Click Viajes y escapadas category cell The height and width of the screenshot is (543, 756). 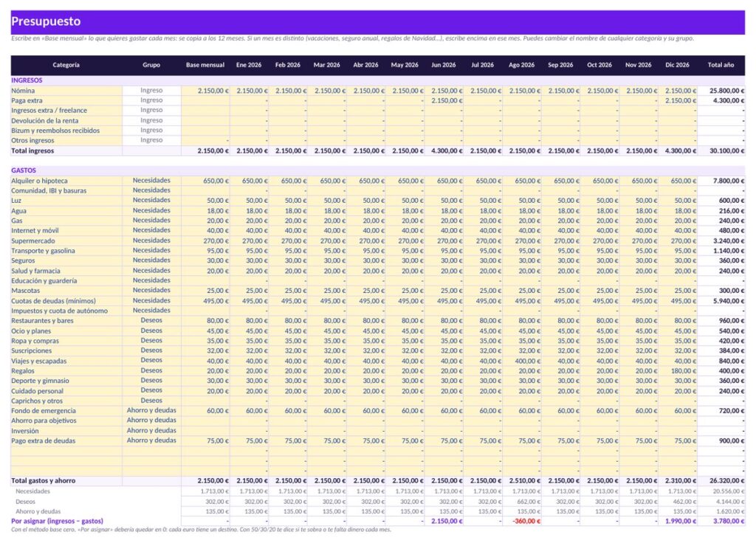tap(66, 361)
